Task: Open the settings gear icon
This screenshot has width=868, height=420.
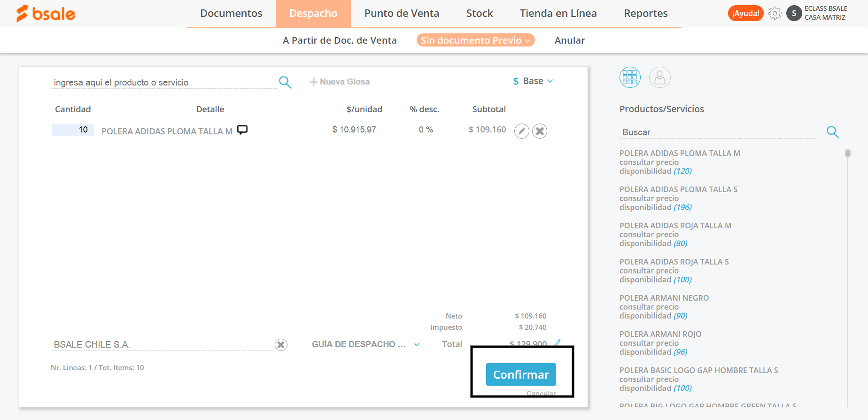Action: click(775, 13)
